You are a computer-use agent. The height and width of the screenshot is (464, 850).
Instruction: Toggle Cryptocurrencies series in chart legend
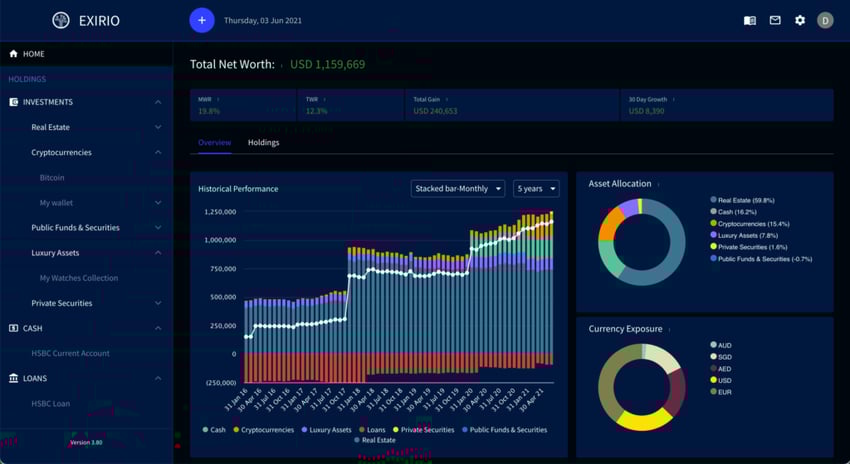[266, 429]
